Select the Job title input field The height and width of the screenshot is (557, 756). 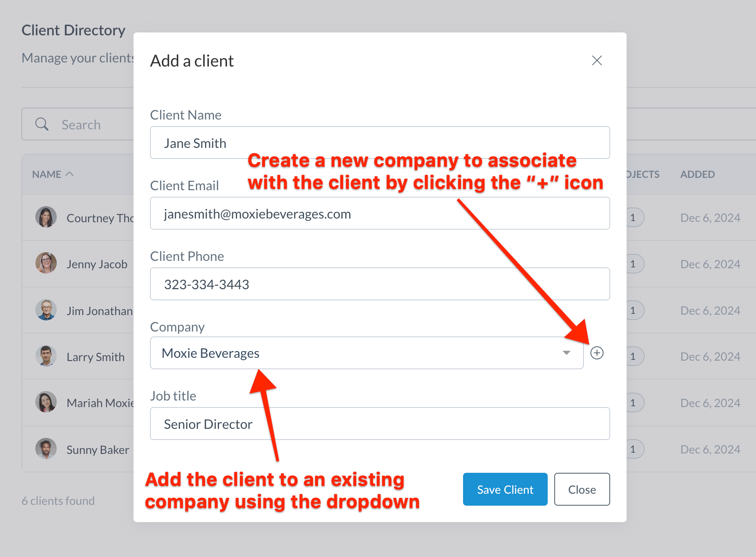(x=379, y=424)
